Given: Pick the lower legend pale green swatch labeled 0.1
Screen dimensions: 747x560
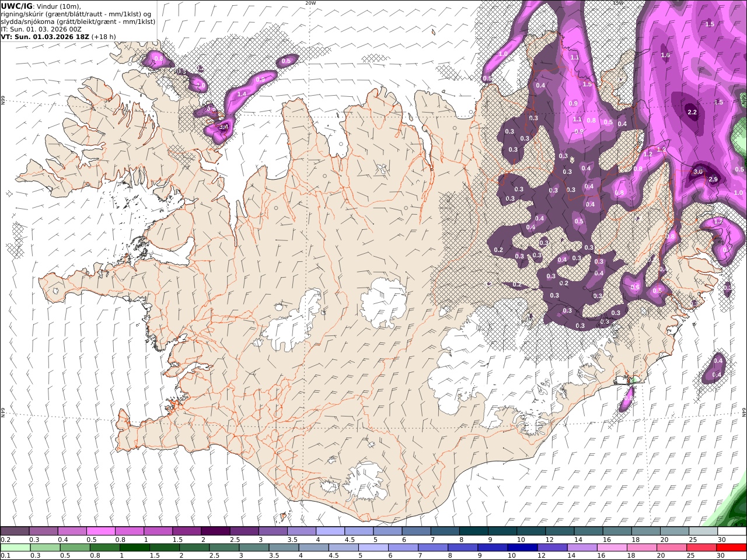Looking at the screenshot, I should pyautogui.click(x=15, y=547).
